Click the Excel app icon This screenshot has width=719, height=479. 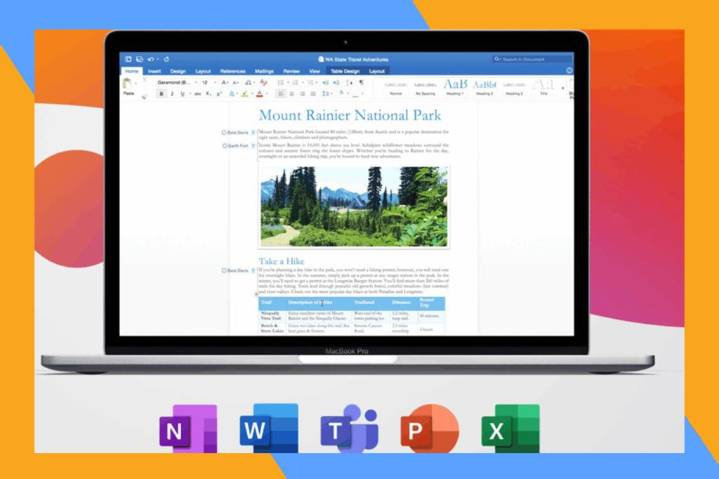click(x=510, y=428)
